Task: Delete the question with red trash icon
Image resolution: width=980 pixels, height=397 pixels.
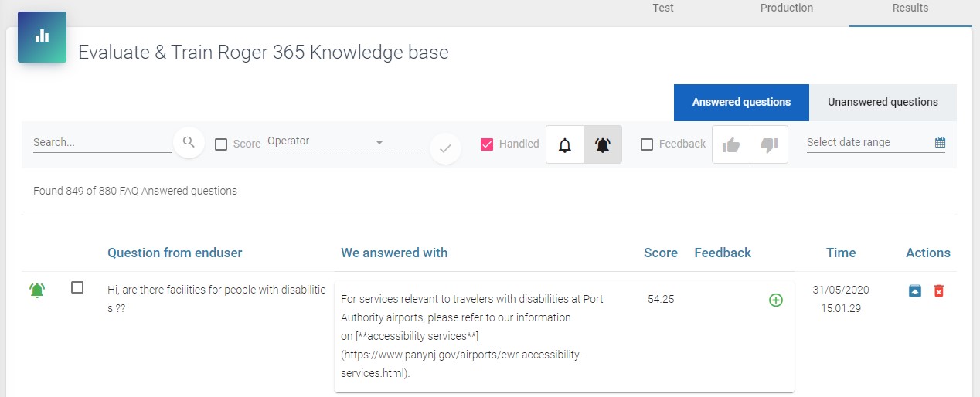Action: pyautogui.click(x=938, y=290)
